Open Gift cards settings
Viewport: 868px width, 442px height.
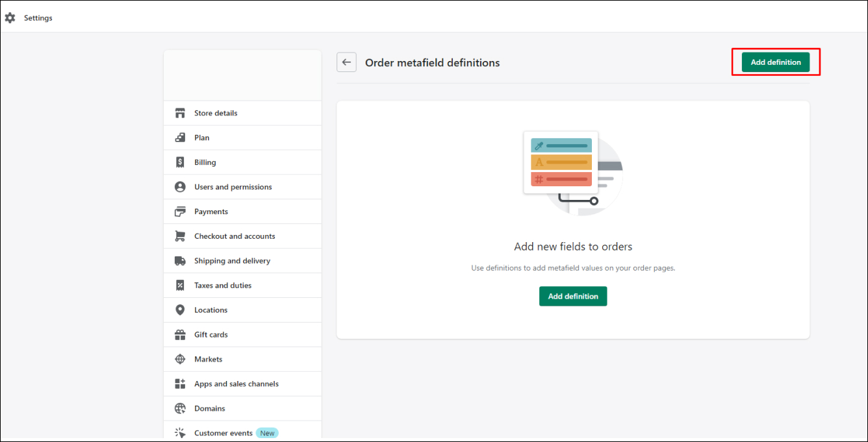coord(242,335)
